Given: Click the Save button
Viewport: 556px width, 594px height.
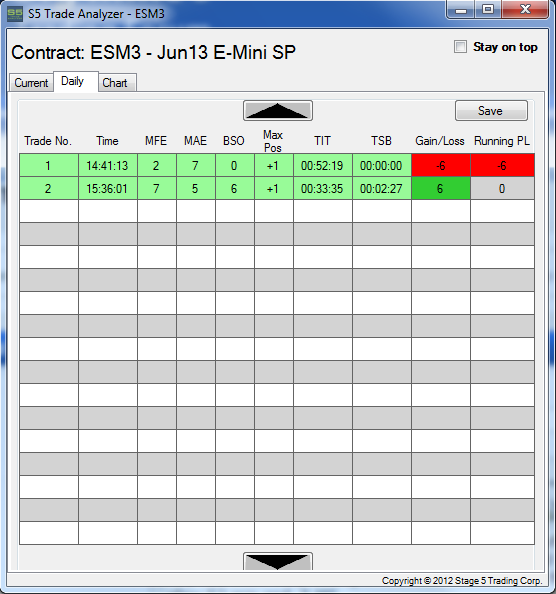Looking at the screenshot, I should click(x=491, y=111).
